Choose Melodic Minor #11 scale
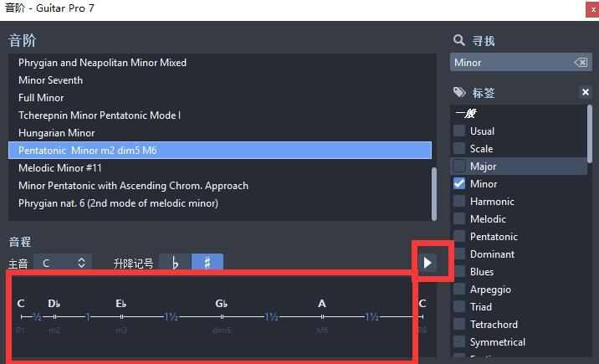The height and width of the screenshot is (364, 599). tap(59, 168)
